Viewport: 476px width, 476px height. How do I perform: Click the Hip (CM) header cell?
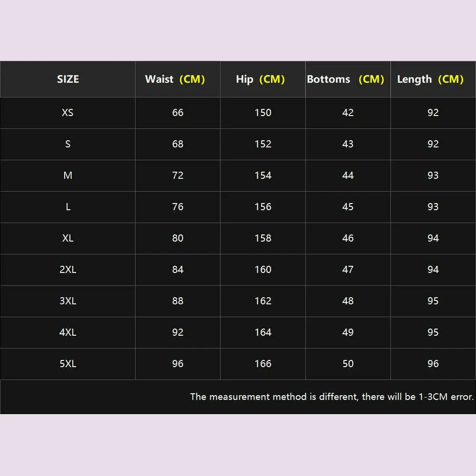click(261, 79)
